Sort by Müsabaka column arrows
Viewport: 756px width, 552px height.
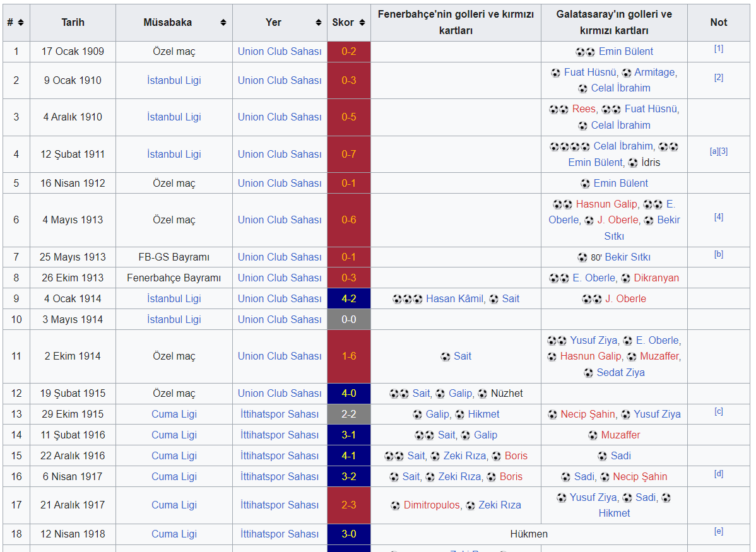point(223,23)
